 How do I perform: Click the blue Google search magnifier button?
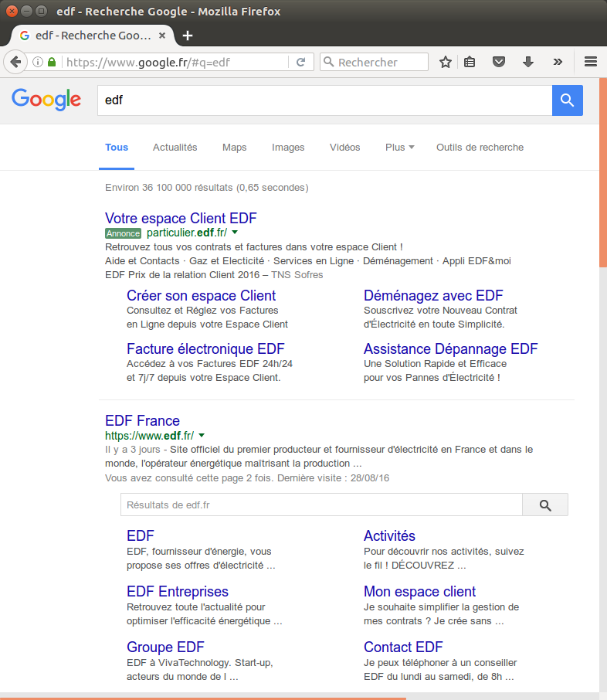568,100
